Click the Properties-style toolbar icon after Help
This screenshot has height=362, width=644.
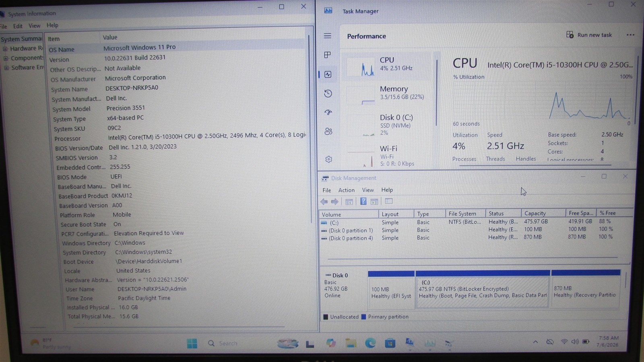pos(374,202)
